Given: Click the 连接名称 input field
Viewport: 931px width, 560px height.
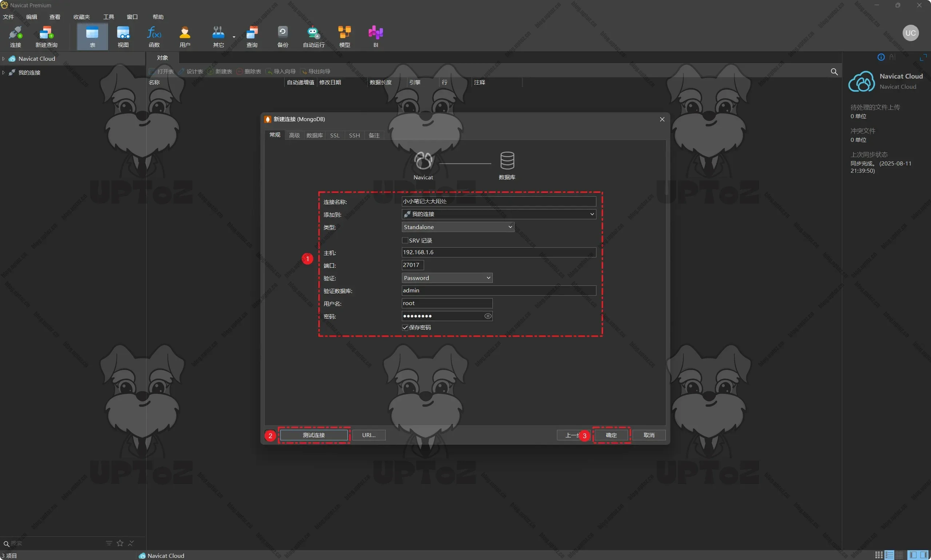Looking at the screenshot, I should click(x=499, y=201).
